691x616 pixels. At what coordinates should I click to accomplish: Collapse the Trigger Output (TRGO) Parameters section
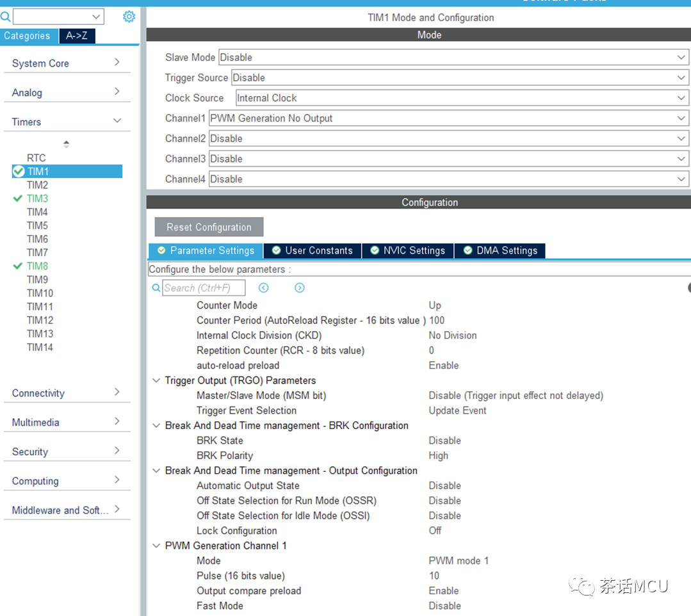[156, 380]
